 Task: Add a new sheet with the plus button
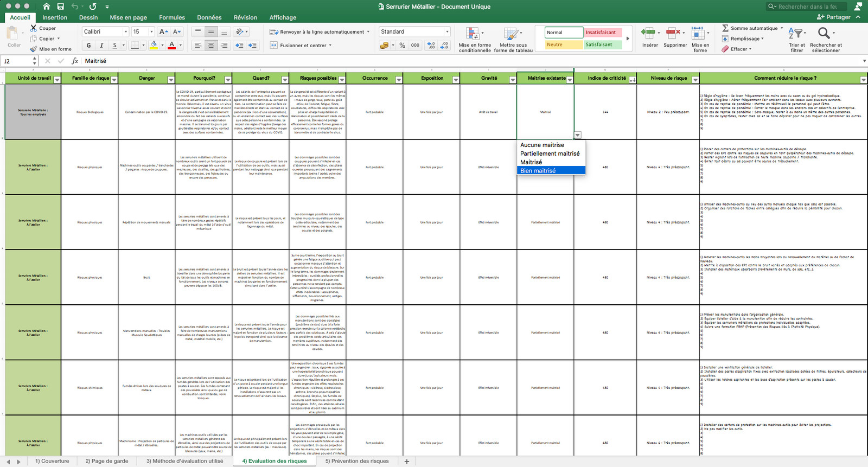(407, 461)
